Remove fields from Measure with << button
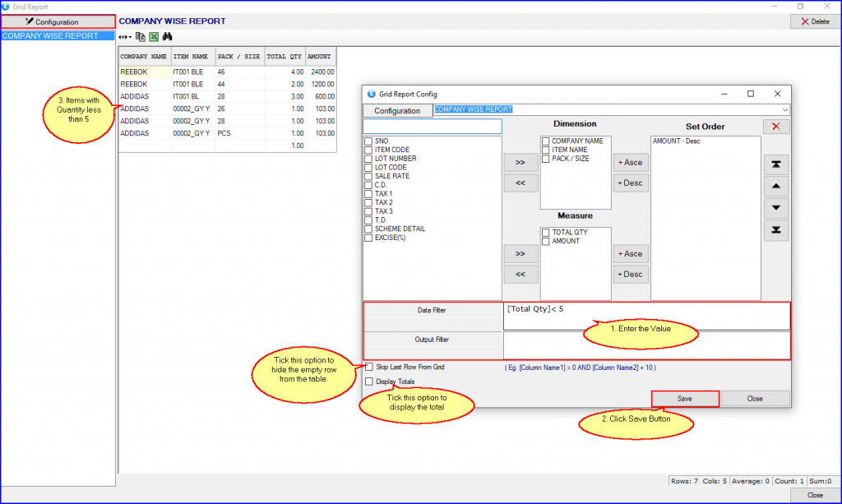Viewport: 842px width, 504px height. (520, 275)
